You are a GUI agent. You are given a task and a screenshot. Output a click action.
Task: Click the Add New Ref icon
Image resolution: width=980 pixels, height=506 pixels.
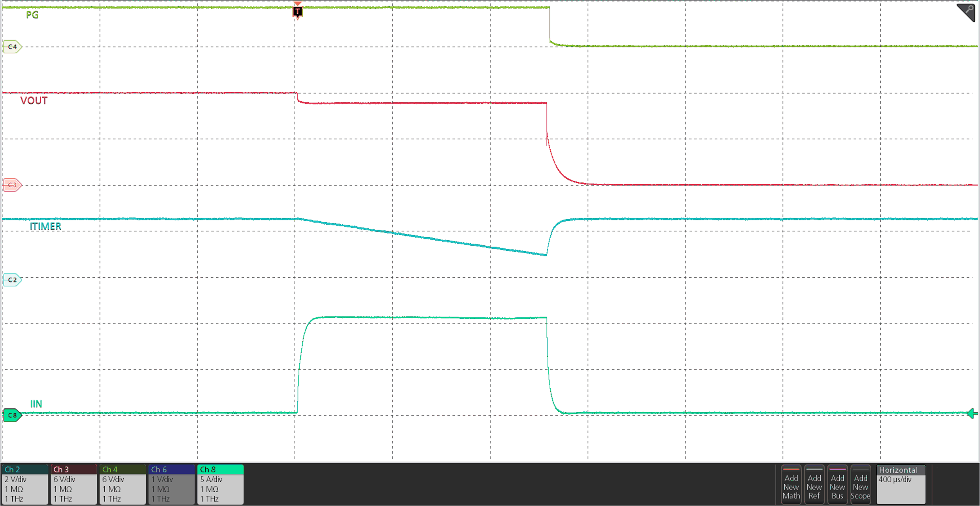814,486
